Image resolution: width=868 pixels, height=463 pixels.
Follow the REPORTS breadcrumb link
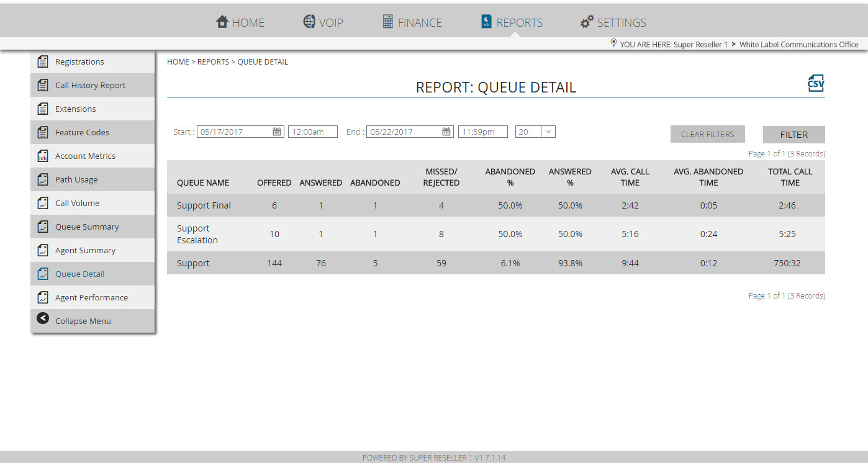pos(213,62)
